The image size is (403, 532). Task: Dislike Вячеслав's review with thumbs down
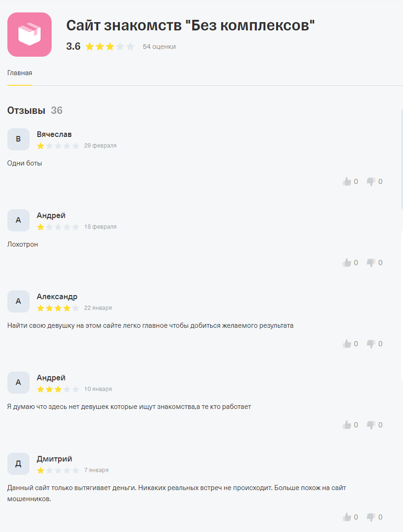[x=371, y=182]
